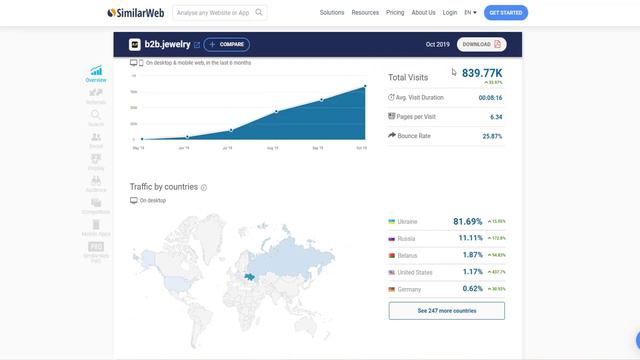The image size is (640, 360).
Task: Click Ukraine highlighted on the world map
Action: (x=249, y=277)
